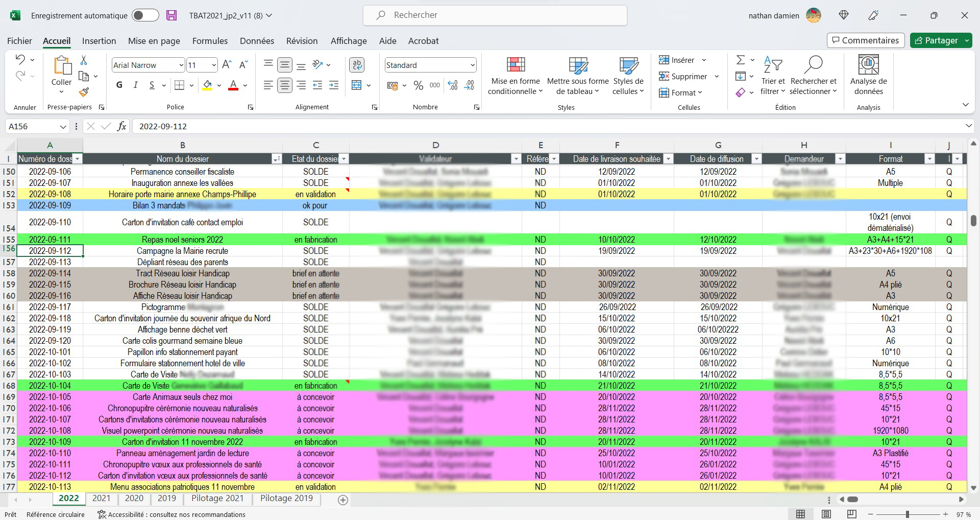Image resolution: width=980 pixels, height=520 pixels.
Task: Open the Commentaires pane
Action: coord(865,40)
